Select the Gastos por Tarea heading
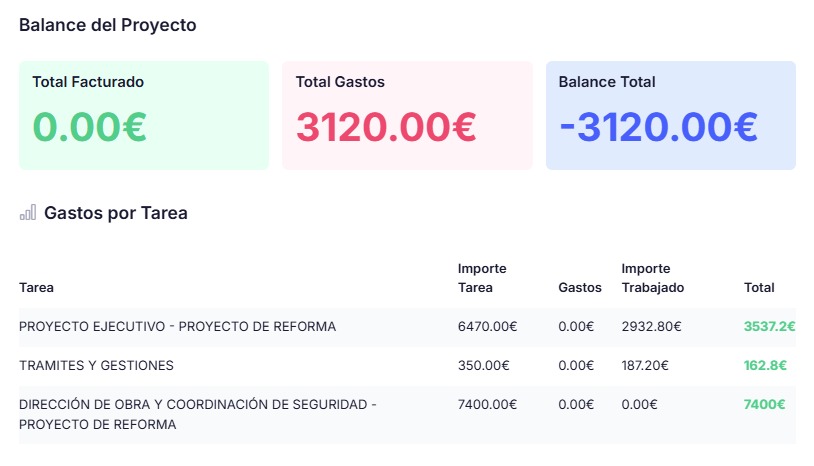814x466 pixels. 116,213
